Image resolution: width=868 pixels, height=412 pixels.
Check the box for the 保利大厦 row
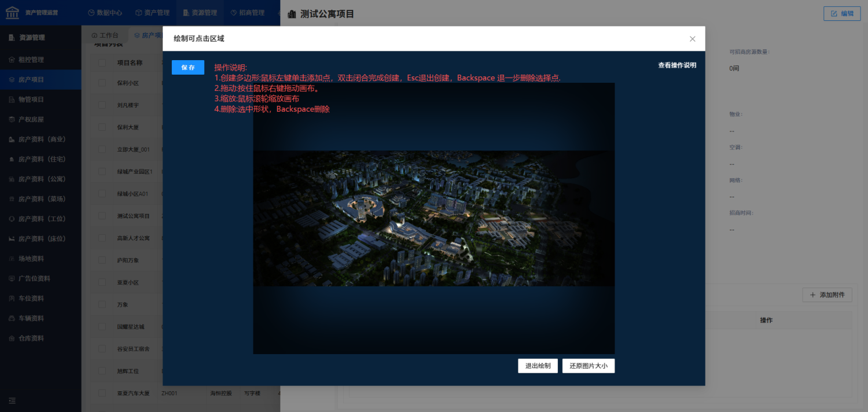tap(102, 127)
